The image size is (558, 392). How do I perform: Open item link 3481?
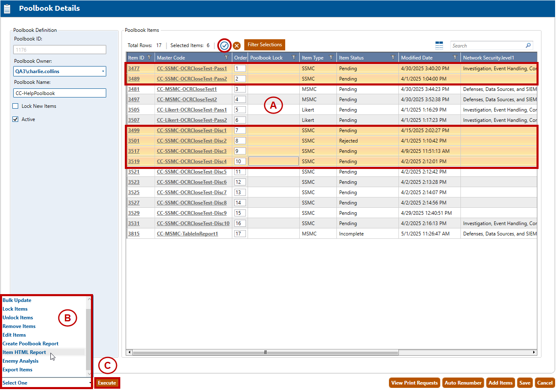(134, 89)
